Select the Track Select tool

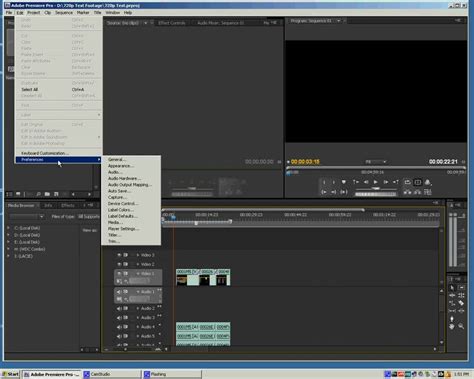(461, 288)
